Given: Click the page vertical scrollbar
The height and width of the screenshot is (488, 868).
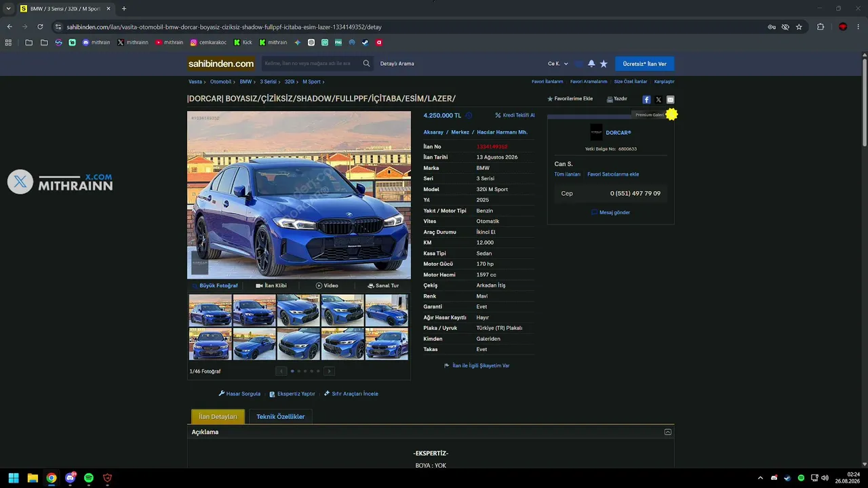Looking at the screenshot, I should (x=865, y=102).
